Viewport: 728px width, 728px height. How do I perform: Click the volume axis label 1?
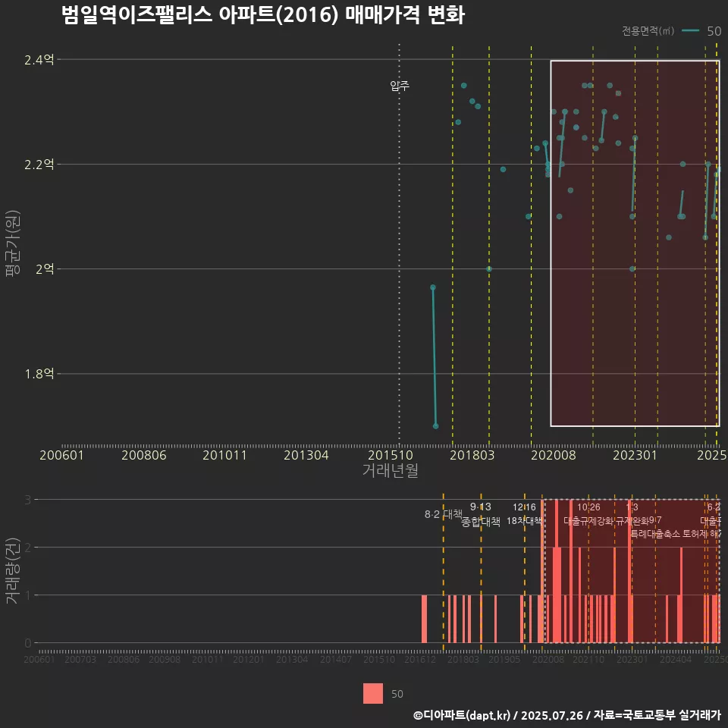pyautogui.click(x=28, y=595)
